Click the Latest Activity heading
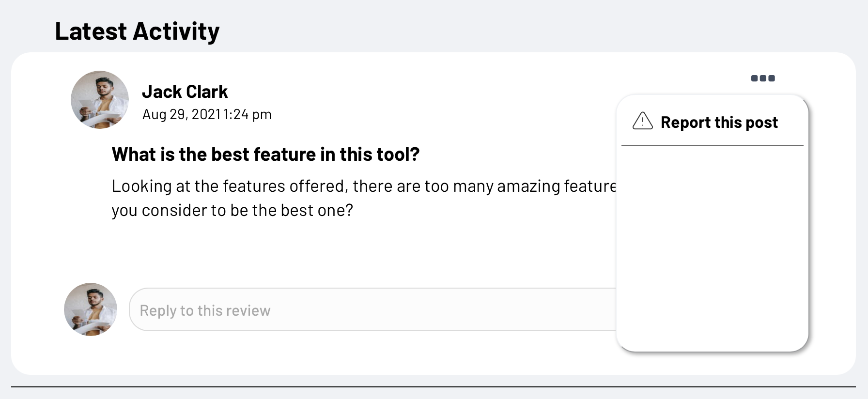The height and width of the screenshot is (399, 868). pos(137,31)
